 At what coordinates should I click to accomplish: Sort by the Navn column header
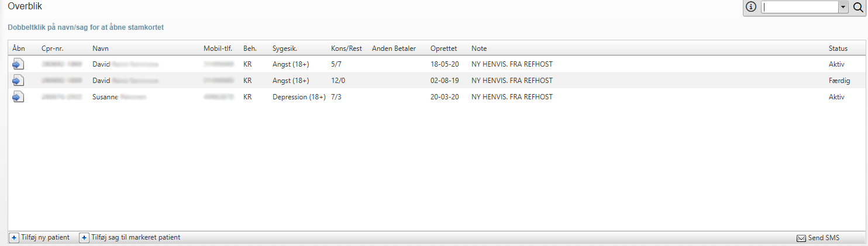(101, 48)
